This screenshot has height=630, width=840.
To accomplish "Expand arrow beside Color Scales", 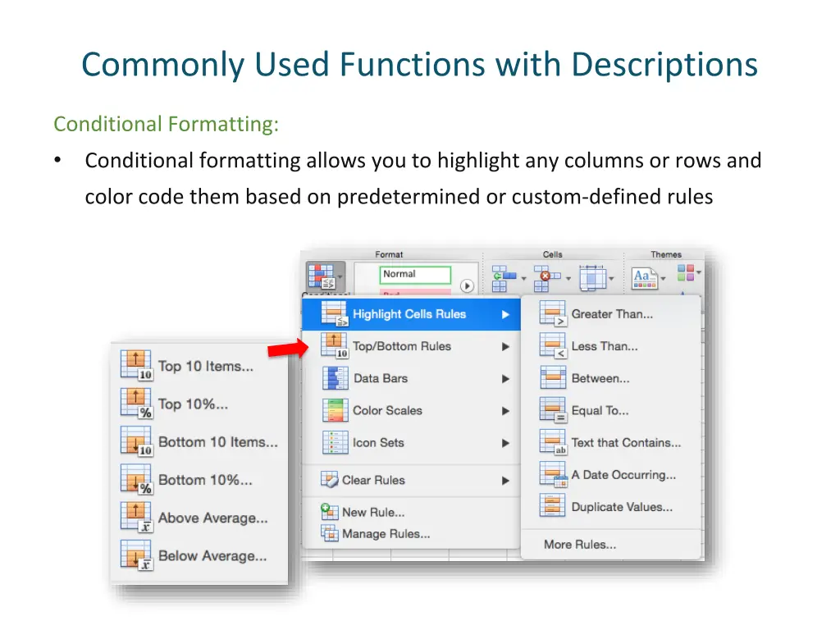I will coord(505,411).
